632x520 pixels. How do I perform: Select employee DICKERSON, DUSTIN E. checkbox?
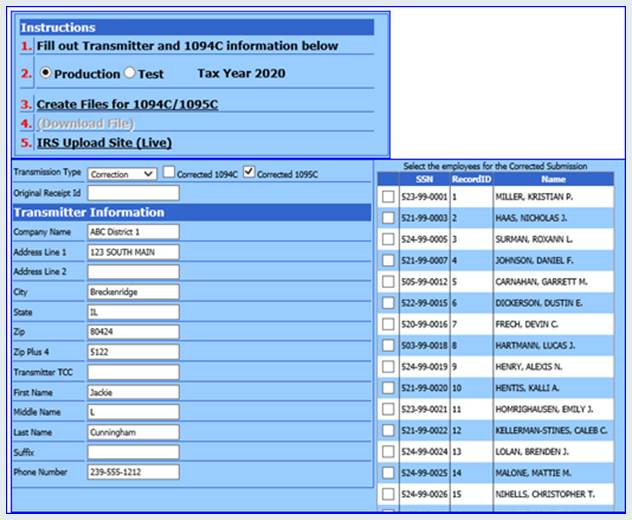coord(388,303)
